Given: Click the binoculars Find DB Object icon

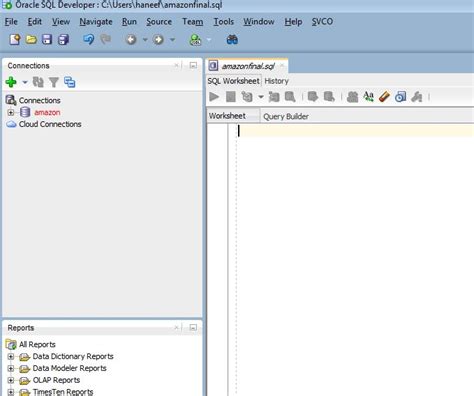Looking at the screenshot, I should pyautogui.click(x=232, y=40).
